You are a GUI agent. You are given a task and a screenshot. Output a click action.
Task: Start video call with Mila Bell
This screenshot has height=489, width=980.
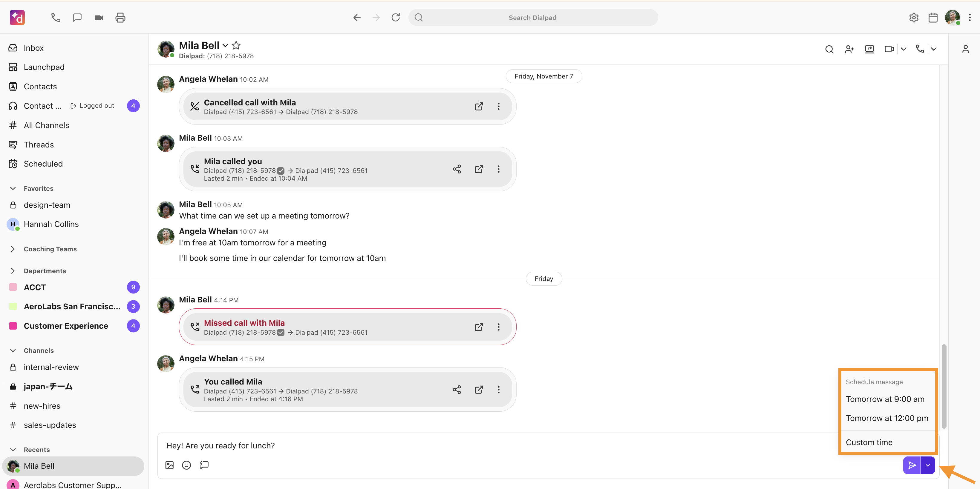[x=889, y=49]
